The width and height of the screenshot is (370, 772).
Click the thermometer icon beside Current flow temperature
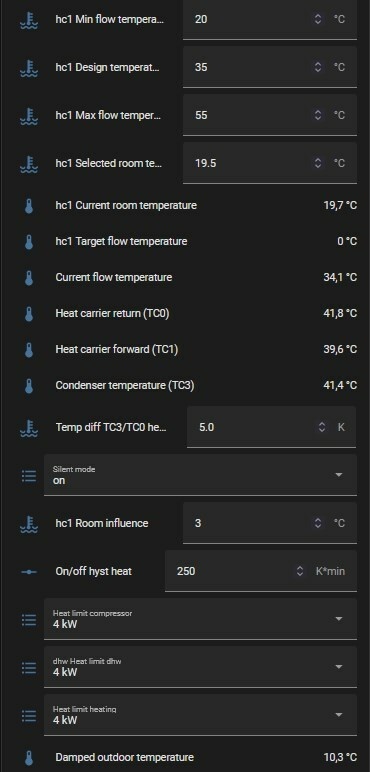[x=29, y=278]
